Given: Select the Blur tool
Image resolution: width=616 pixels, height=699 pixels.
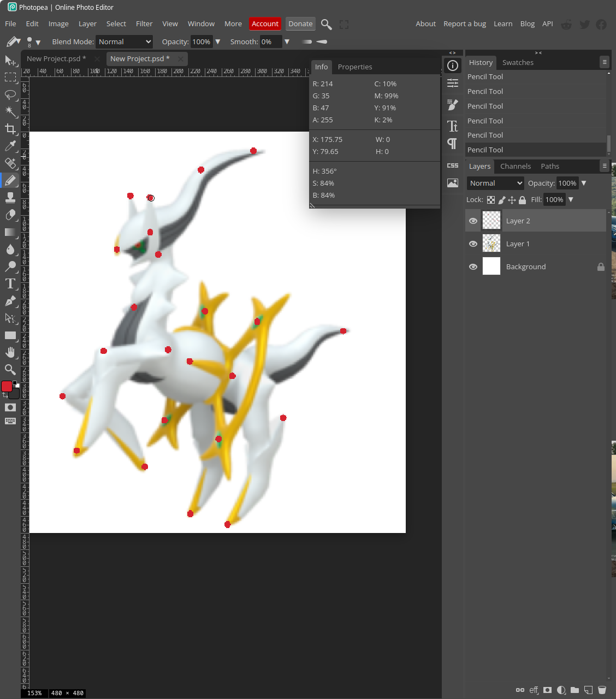Looking at the screenshot, I should pyautogui.click(x=10, y=249).
